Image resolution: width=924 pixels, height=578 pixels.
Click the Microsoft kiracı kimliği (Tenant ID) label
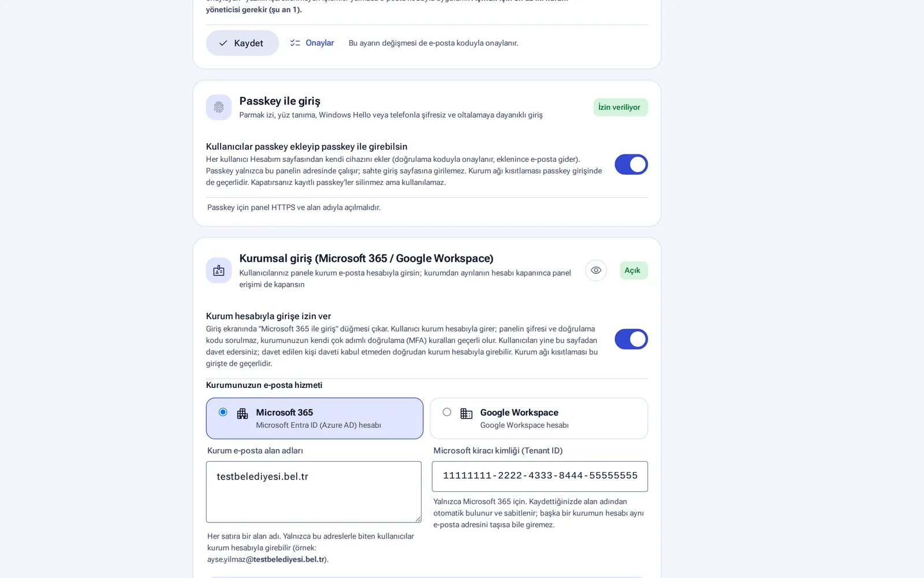point(498,450)
